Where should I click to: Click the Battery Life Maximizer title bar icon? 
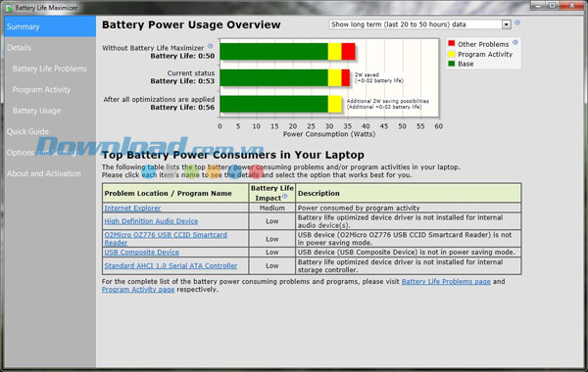tap(9, 8)
